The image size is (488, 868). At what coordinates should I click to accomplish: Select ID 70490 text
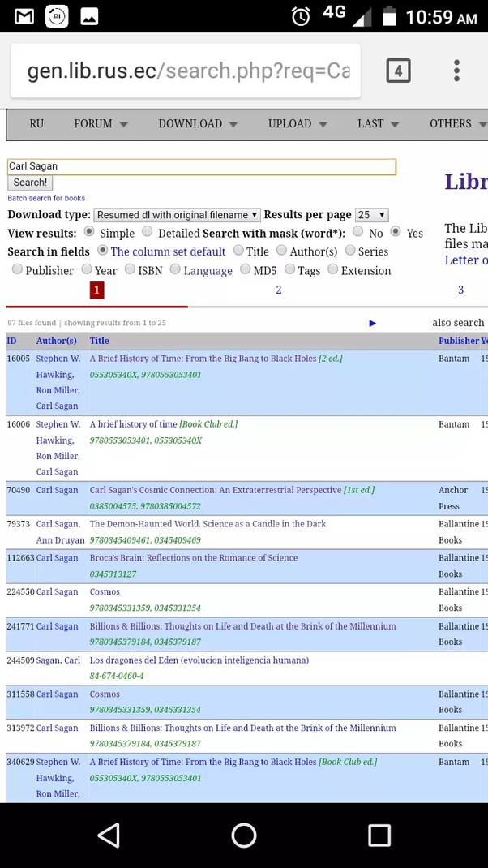19,490
